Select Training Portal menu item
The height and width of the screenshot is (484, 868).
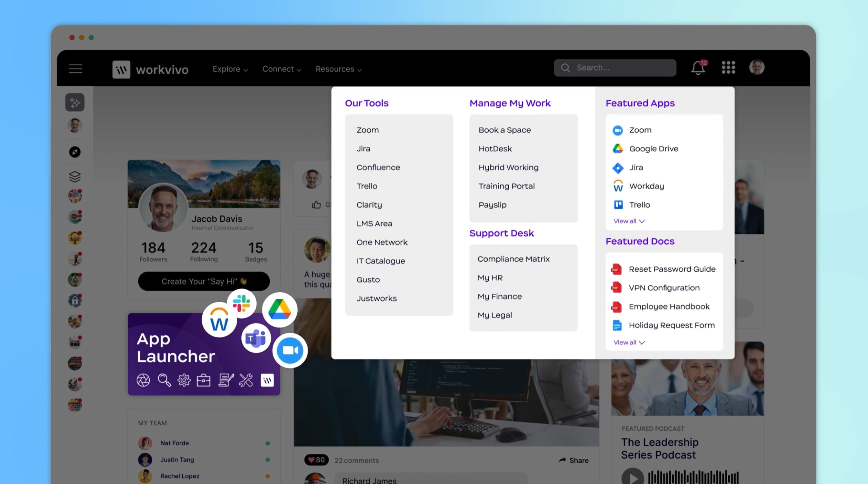pyautogui.click(x=507, y=186)
